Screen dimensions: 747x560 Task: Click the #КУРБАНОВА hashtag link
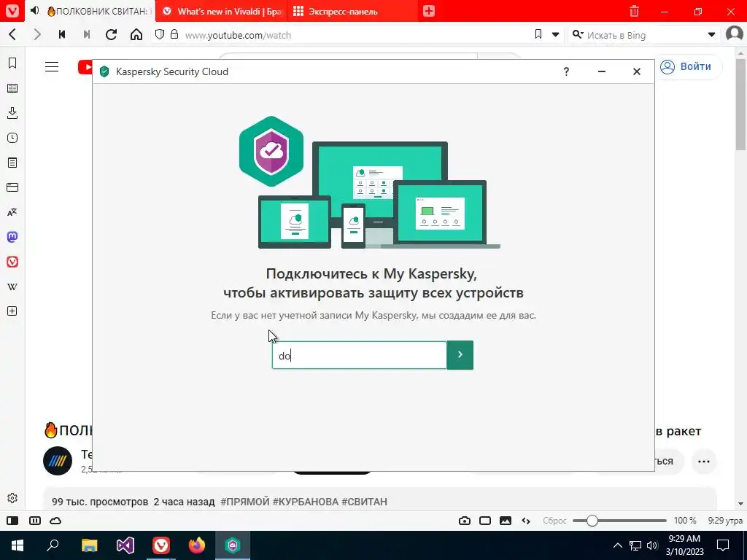coord(306,502)
